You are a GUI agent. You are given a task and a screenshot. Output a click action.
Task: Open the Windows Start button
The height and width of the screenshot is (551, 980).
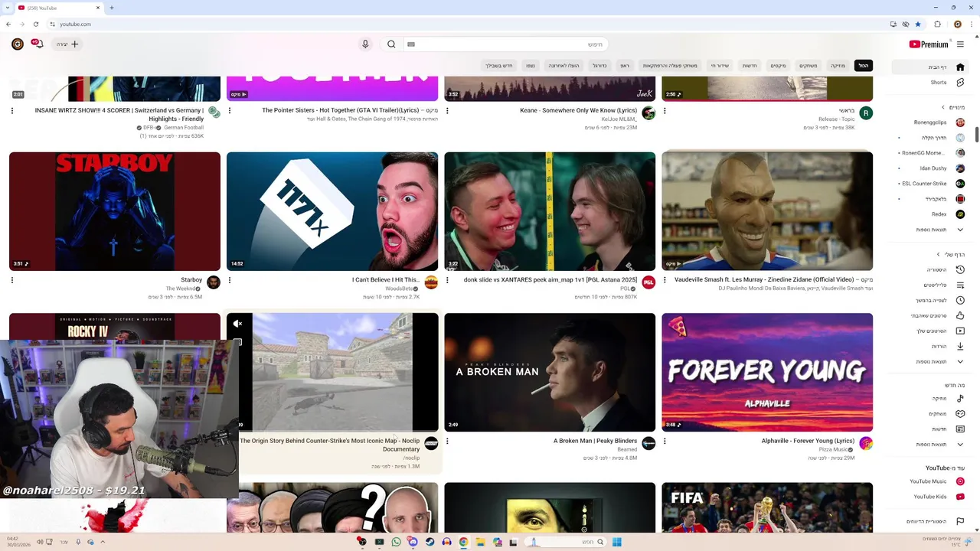coord(616,542)
